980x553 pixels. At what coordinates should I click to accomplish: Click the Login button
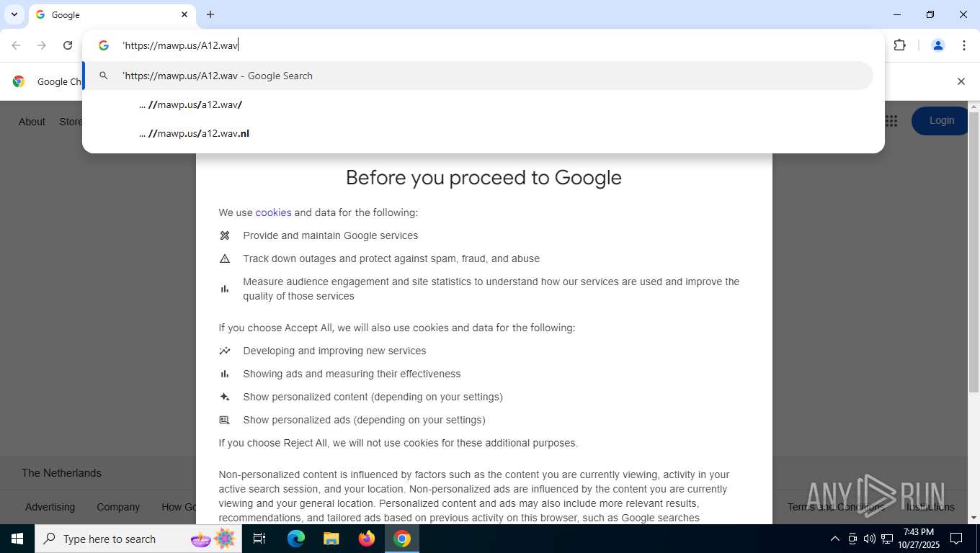(941, 121)
